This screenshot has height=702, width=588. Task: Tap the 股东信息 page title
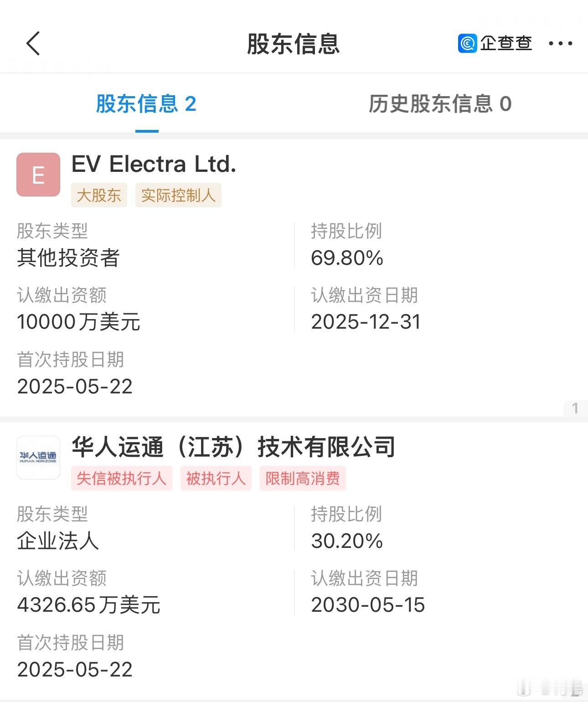293,44
